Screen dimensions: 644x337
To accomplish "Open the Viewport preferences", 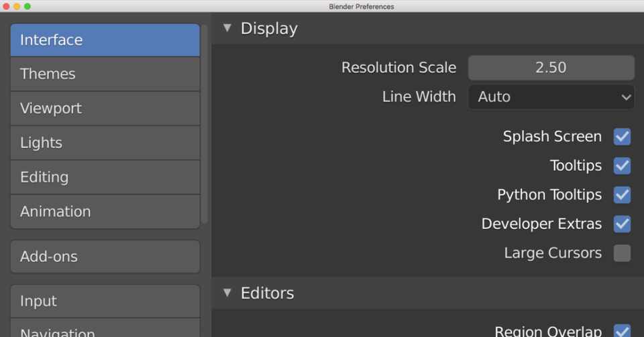I will (x=105, y=109).
